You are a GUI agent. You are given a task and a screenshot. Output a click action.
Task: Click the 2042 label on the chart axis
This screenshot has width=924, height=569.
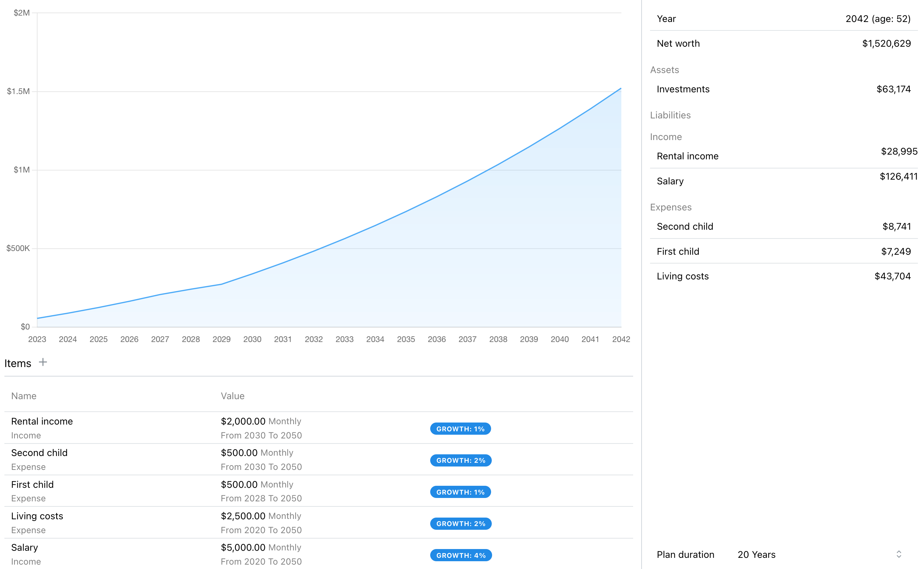[x=621, y=339]
